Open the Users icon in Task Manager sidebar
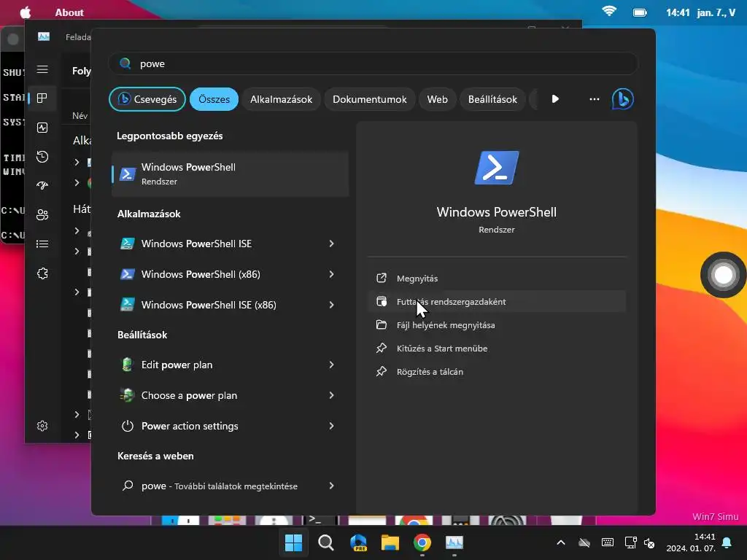 [42, 215]
